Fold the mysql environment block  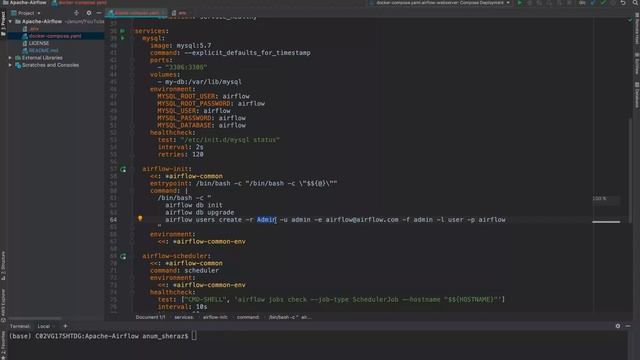tap(132, 89)
